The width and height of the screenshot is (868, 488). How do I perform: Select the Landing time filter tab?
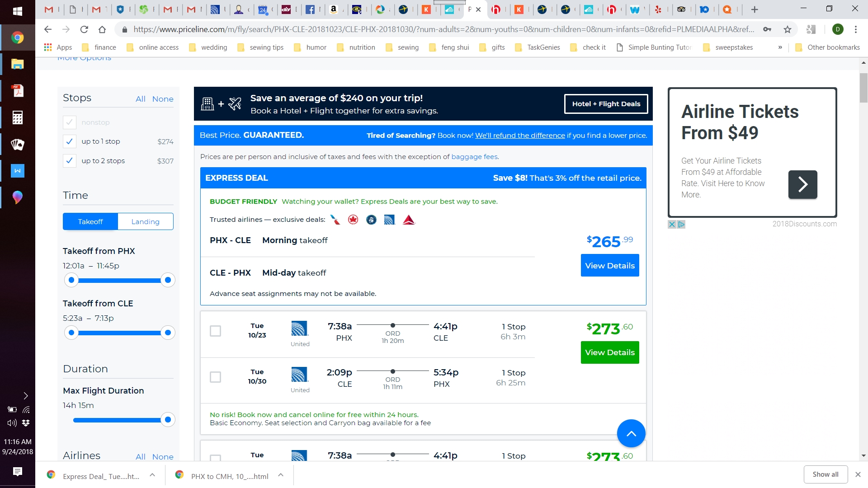[146, 221]
